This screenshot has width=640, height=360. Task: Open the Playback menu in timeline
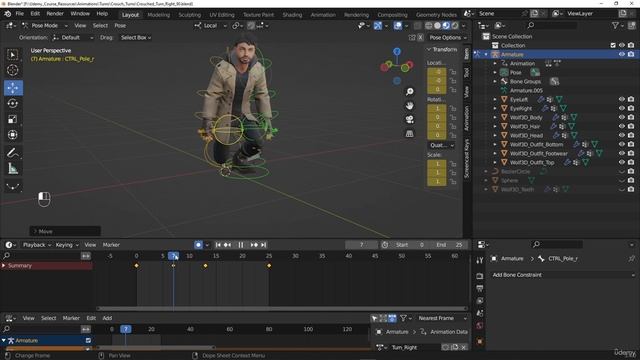[x=37, y=245]
